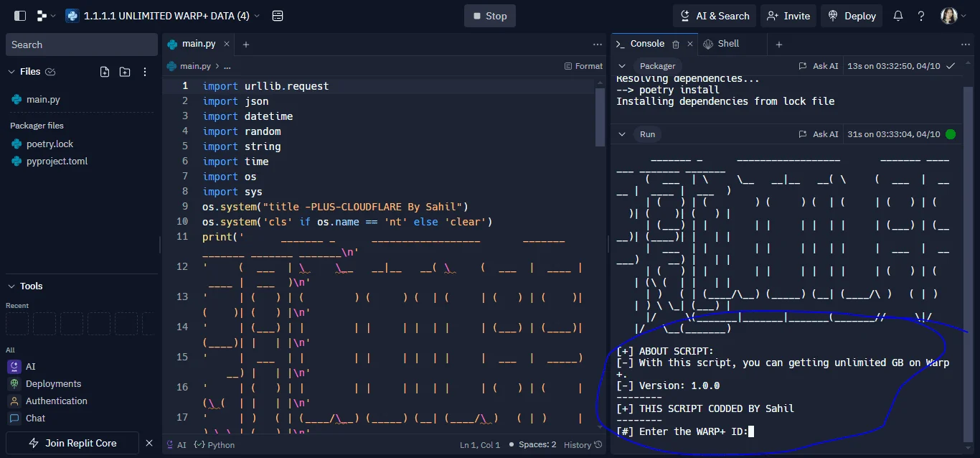Viewport: 980px width, 458px height.
Task: Close the Console tab
Action: point(690,45)
